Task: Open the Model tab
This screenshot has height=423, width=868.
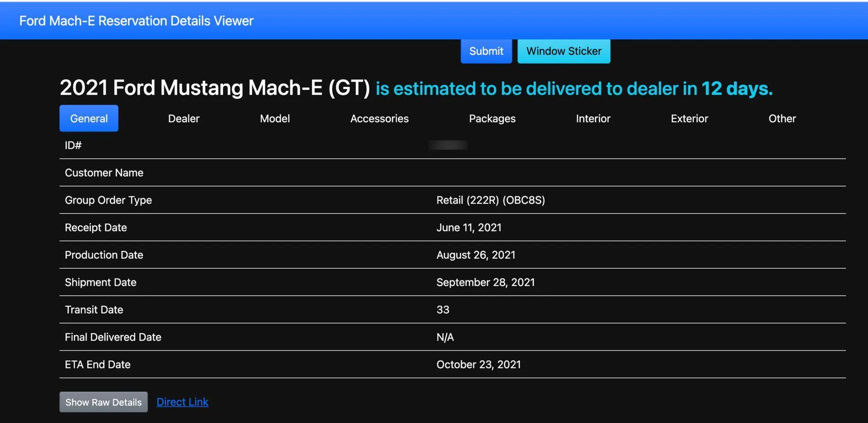Action: click(x=275, y=119)
